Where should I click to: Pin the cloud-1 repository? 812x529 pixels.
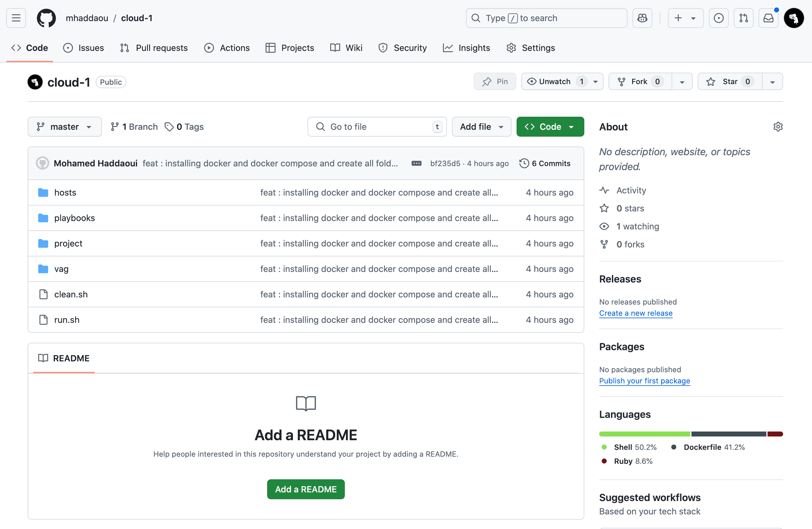tap(495, 82)
